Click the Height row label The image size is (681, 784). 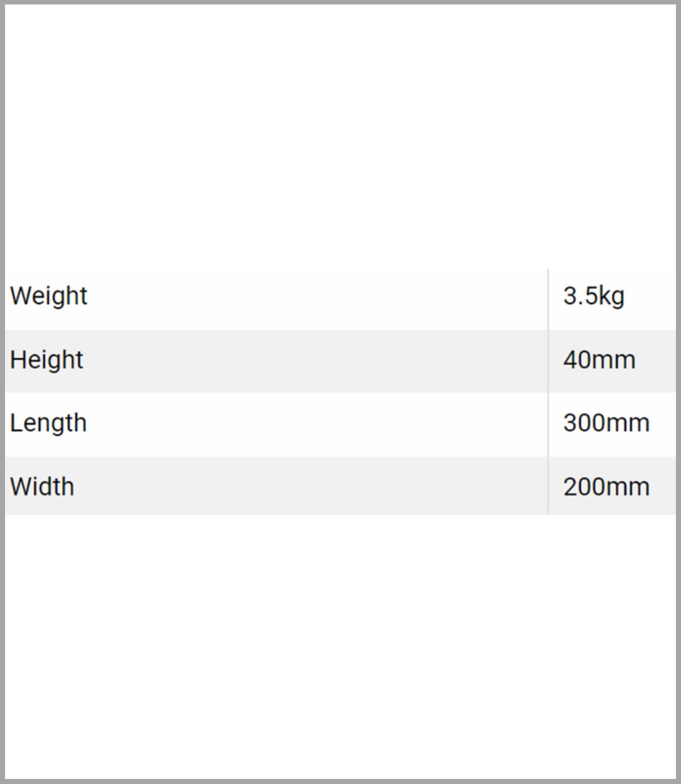tap(46, 360)
